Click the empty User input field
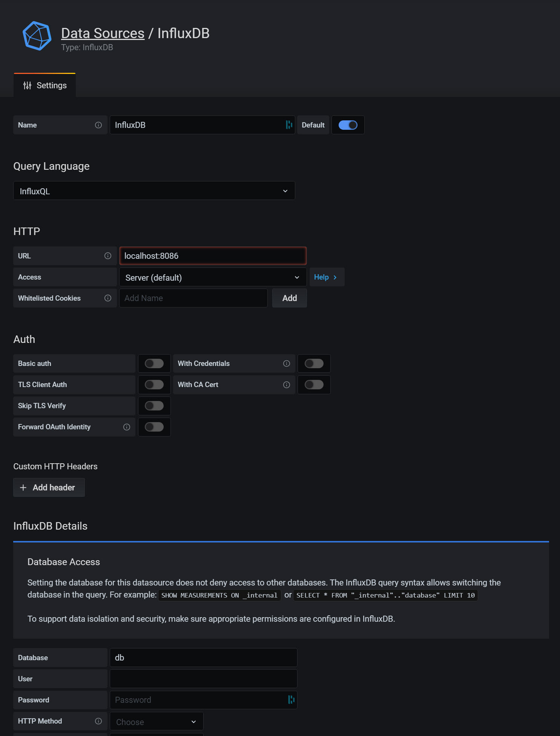 click(204, 679)
